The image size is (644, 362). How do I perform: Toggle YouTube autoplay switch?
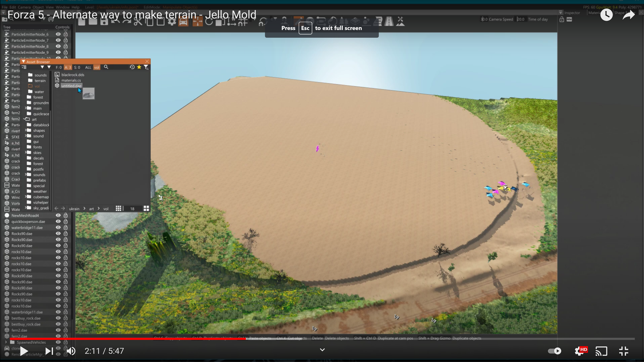tap(554, 351)
